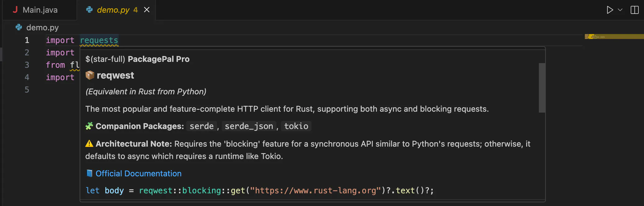This screenshot has width=644, height=206.
Task: Click the fl module text on line 3
Action: click(75, 65)
